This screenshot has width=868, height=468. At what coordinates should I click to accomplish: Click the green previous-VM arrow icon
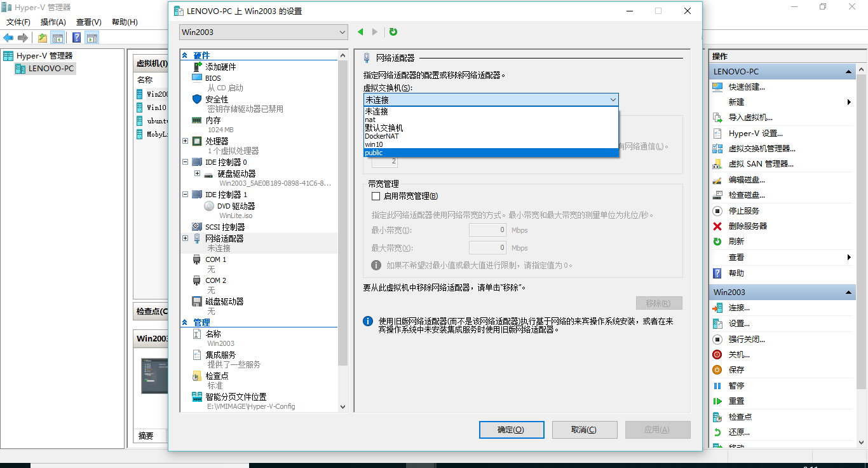click(361, 32)
